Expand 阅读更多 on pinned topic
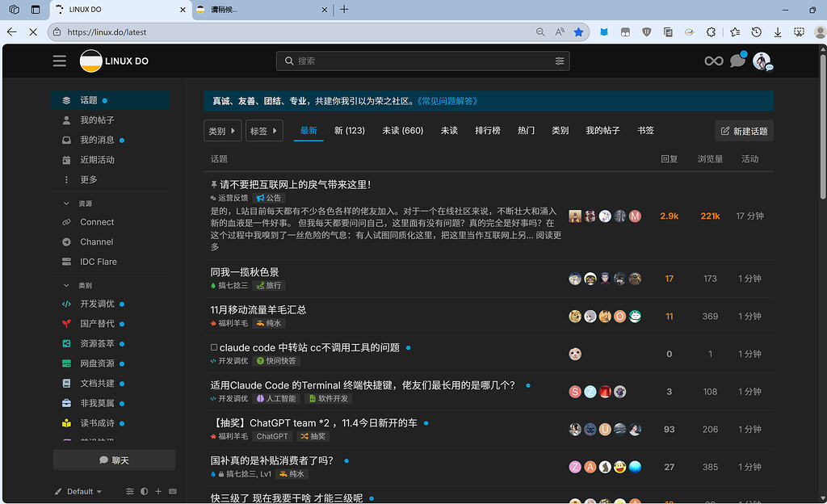Viewport: 827px width, 504px height. (548, 235)
